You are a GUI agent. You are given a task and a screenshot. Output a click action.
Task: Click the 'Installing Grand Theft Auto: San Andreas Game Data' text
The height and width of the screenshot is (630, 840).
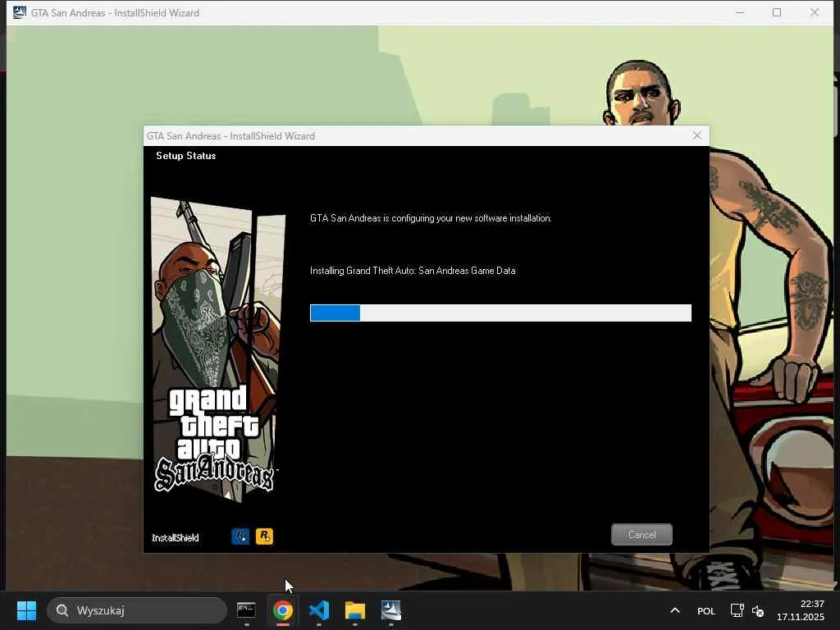[x=413, y=271]
